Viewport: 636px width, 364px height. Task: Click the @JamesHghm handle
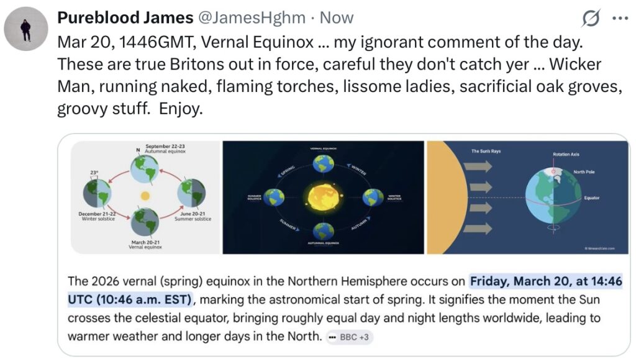pos(252,19)
